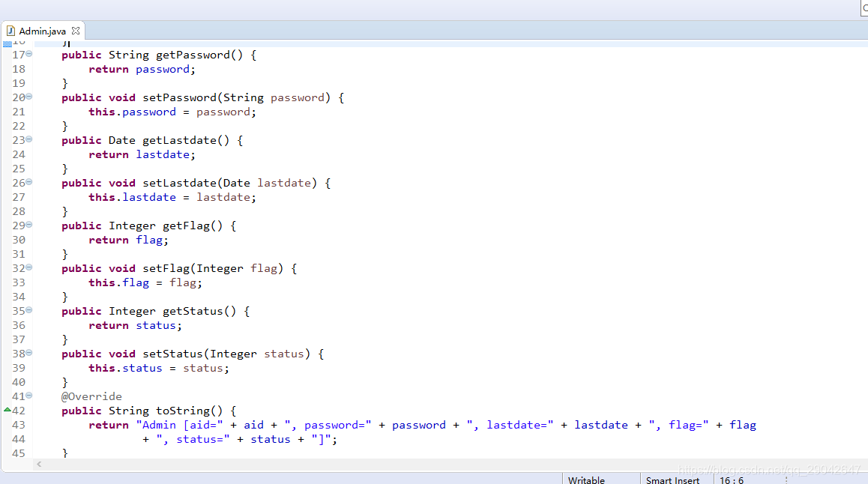The height and width of the screenshot is (484, 868).
Task: Collapse setStatus method at line 38
Action: pyautogui.click(x=28, y=352)
